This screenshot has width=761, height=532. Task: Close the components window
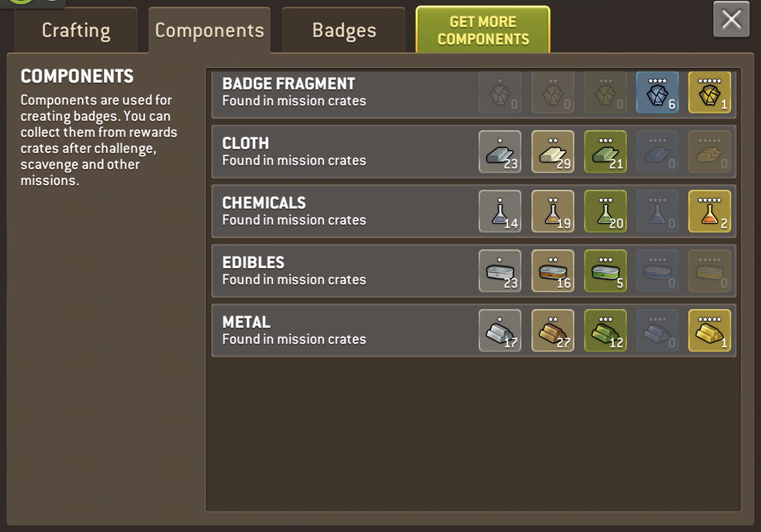pyautogui.click(x=731, y=19)
